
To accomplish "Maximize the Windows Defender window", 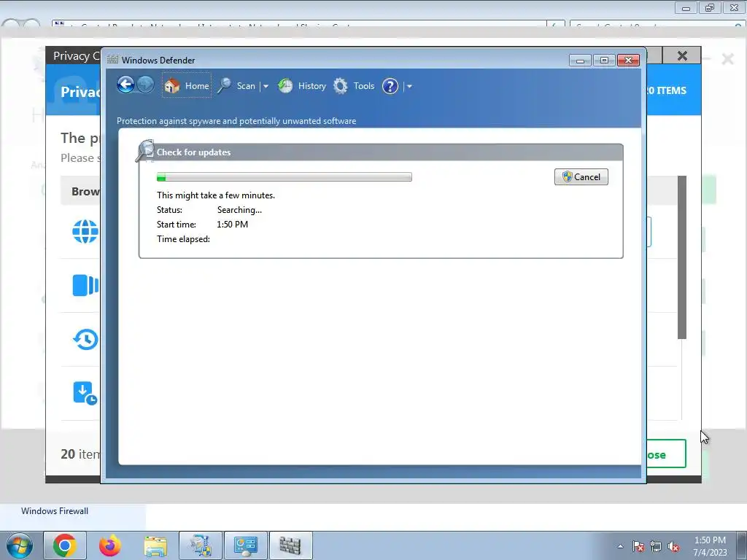I will click(x=604, y=60).
